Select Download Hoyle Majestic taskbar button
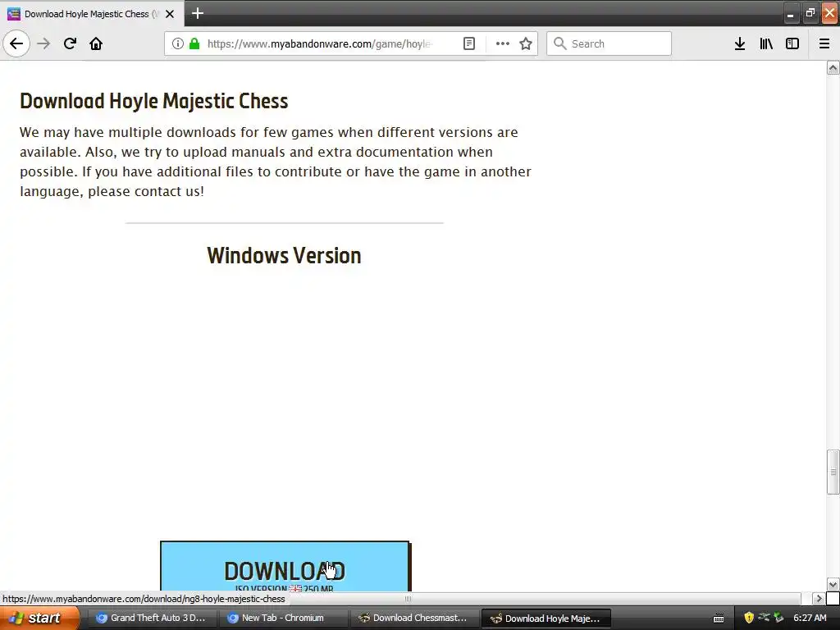Image resolution: width=840 pixels, height=630 pixels. point(546,619)
